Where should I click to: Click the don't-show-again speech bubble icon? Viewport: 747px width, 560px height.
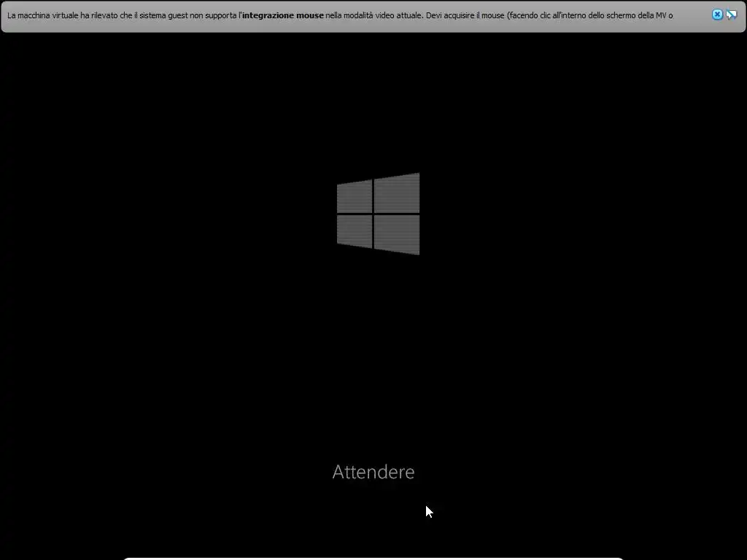[731, 15]
